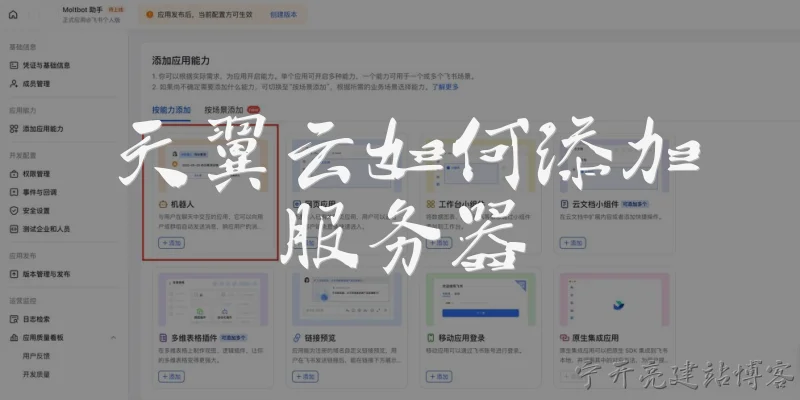Click the 日志检索 search icon
800x400 pixels.
point(14,319)
